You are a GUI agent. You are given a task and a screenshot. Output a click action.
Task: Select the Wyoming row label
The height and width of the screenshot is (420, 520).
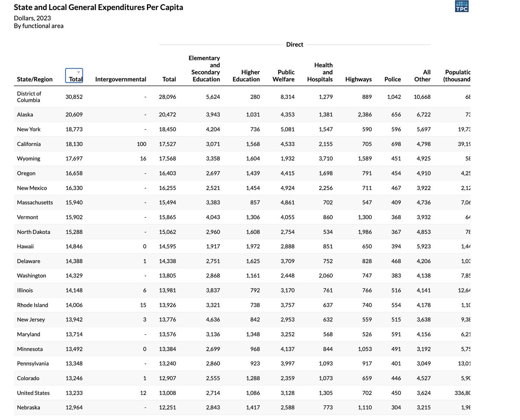(x=29, y=158)
